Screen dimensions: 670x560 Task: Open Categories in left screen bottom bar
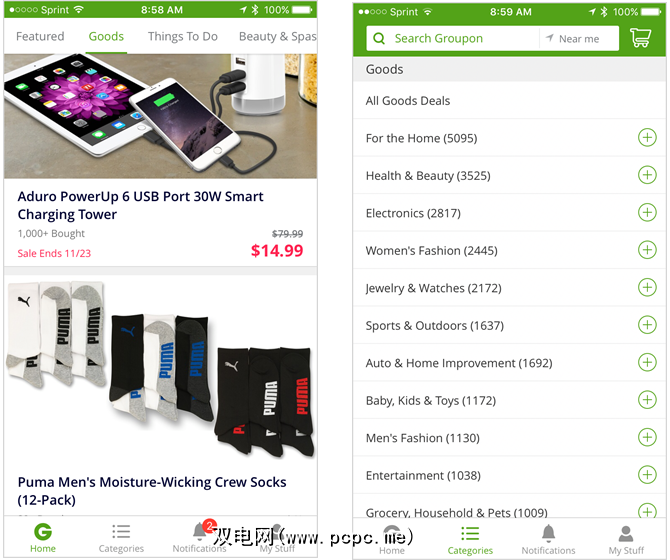point(121,538)
